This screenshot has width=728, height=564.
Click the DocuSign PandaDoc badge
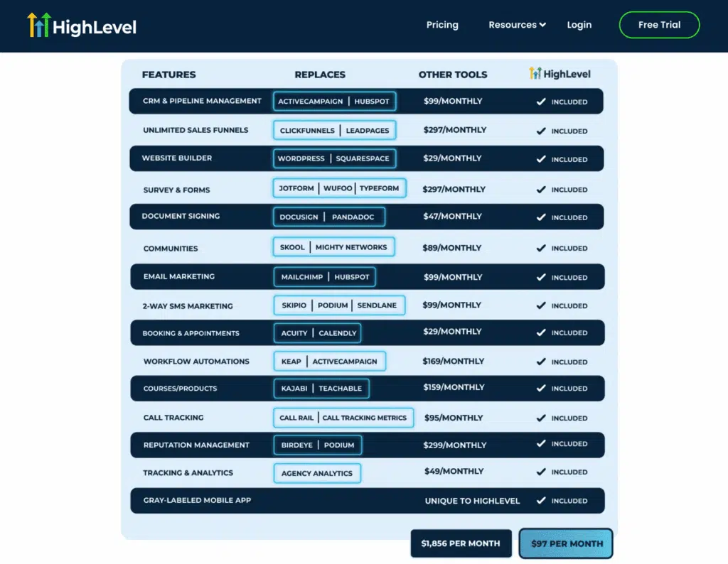pos(328,217)
